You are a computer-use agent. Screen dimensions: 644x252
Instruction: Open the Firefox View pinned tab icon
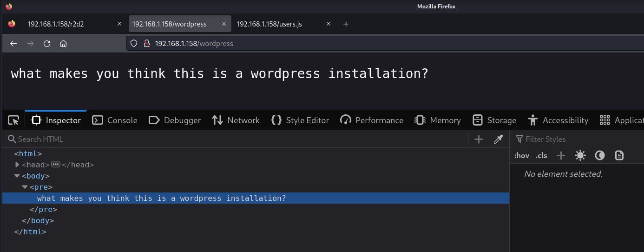click(12, 24)
